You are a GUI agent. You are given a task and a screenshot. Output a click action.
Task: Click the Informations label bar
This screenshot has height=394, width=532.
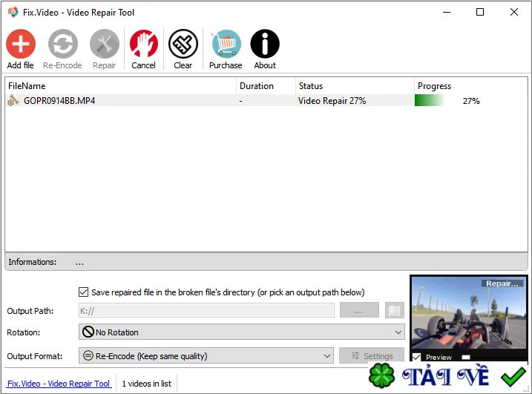[266, 262]
